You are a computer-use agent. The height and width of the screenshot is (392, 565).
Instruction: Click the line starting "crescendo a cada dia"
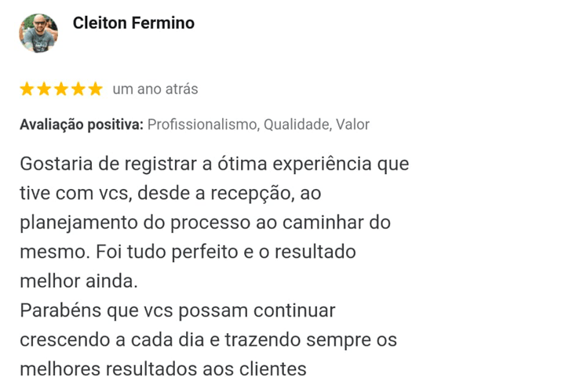[x=208, y=340]
